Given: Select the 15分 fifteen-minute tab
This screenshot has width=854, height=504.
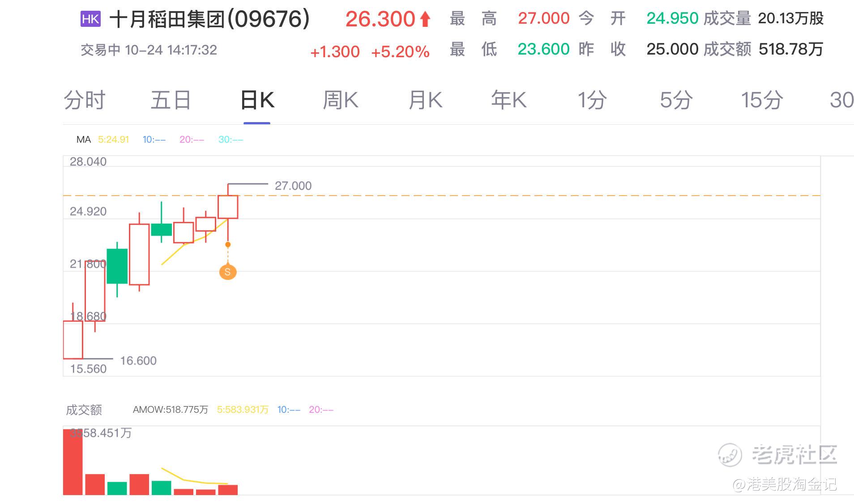Looking at the screenshot, I should [762, 100].
